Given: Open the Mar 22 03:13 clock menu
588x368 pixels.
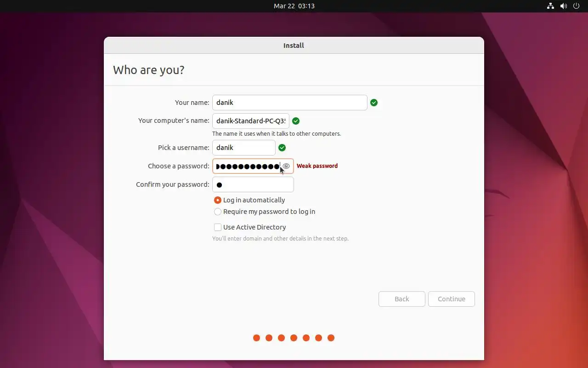Looking at the screenshot, I should point(294,6).
